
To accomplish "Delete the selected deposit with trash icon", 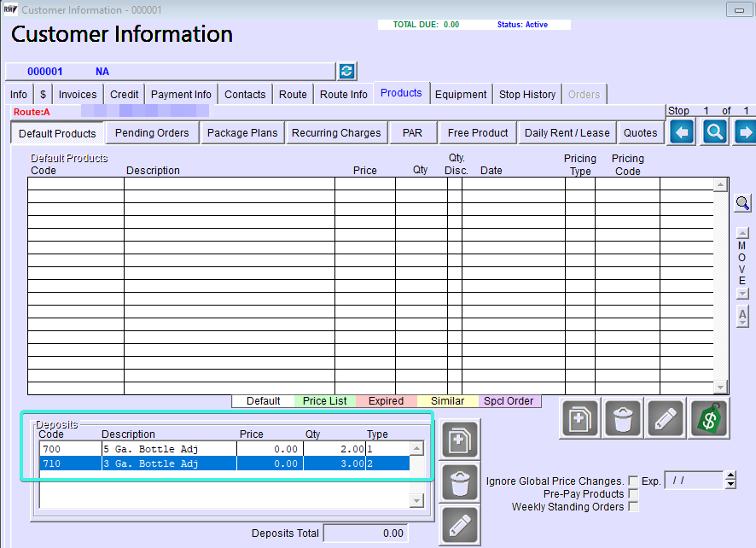I will click(x=459, y=483).
